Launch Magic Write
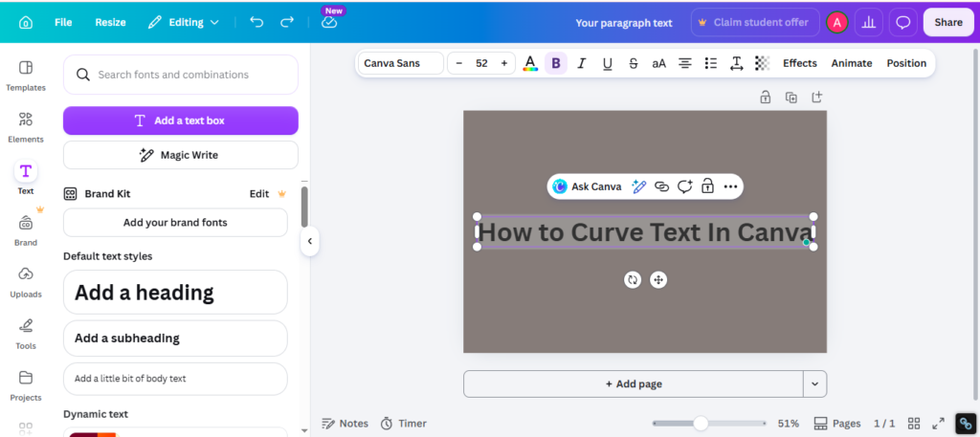The image size is (980, 437). point(181,155)
